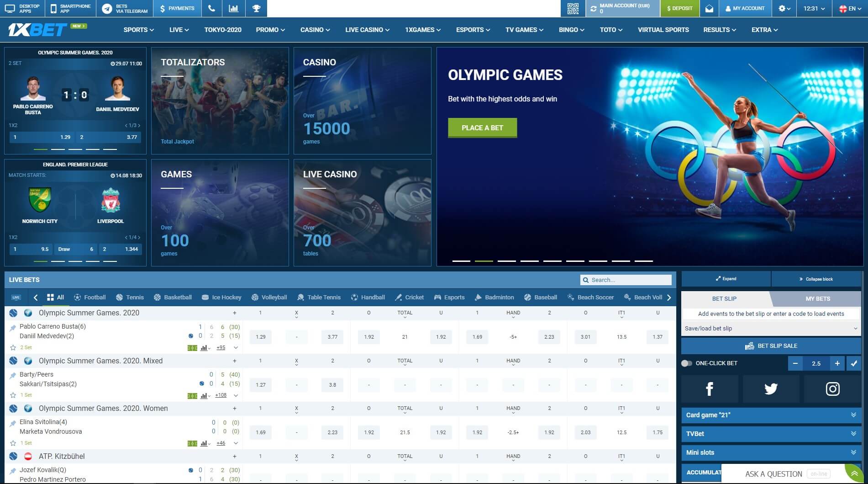868x484 pixels.
Task: Open the Smartphone App link
Action: coord(71,8)
